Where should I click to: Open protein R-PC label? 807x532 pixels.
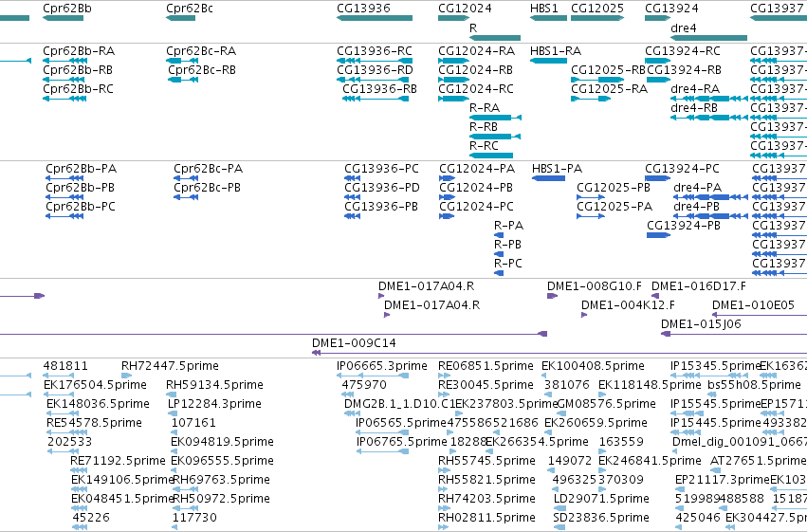[x=508, y=264]
